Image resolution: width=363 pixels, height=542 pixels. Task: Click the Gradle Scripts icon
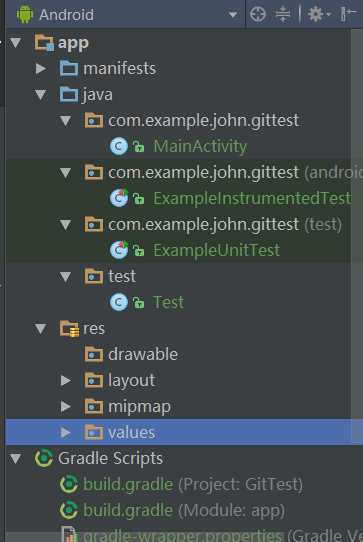coord(44,458)
